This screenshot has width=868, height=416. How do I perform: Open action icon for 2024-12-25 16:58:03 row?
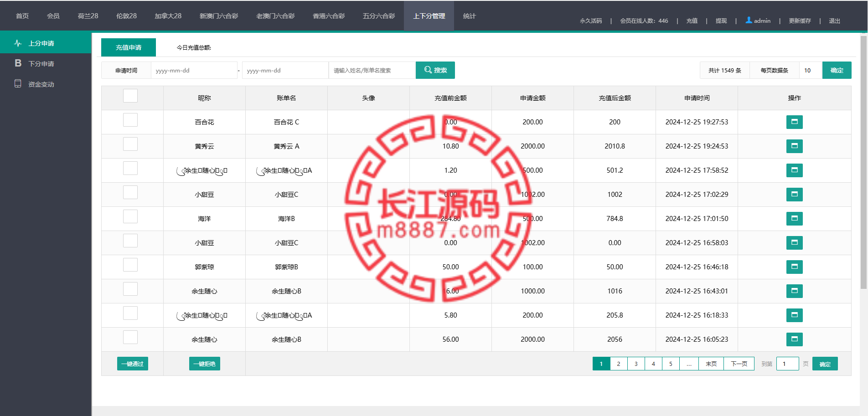pyautogui.click(x=794, y=243)
